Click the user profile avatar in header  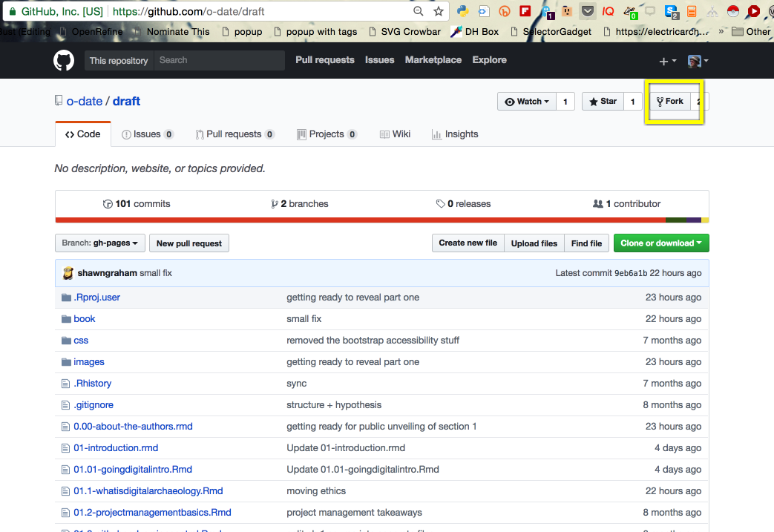pos(695,61)
